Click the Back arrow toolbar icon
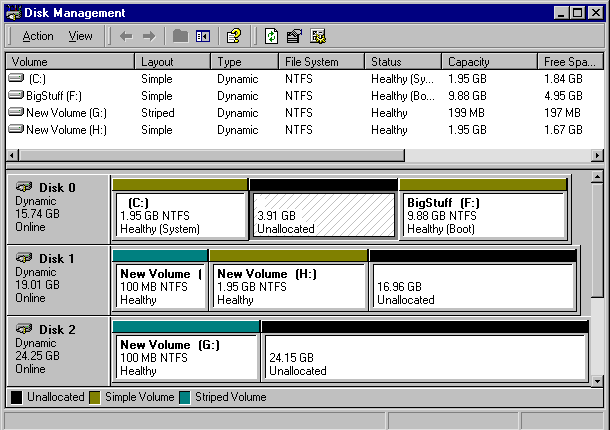The image size is (610, 430). [126, 37]
